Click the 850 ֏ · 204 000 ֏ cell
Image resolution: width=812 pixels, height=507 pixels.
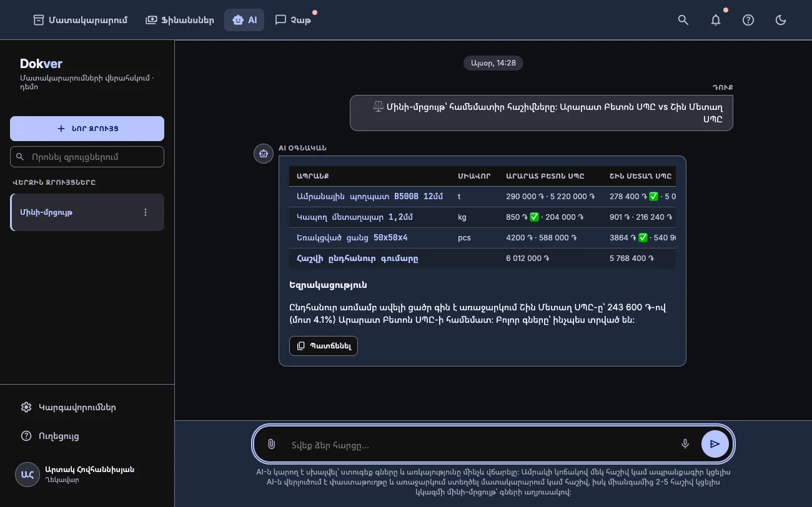(545, 217)
